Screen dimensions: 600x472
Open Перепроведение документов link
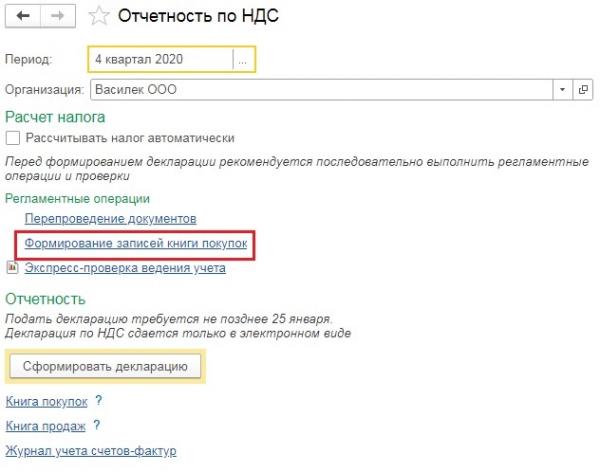pyautogui.click(x=111, y=219)
